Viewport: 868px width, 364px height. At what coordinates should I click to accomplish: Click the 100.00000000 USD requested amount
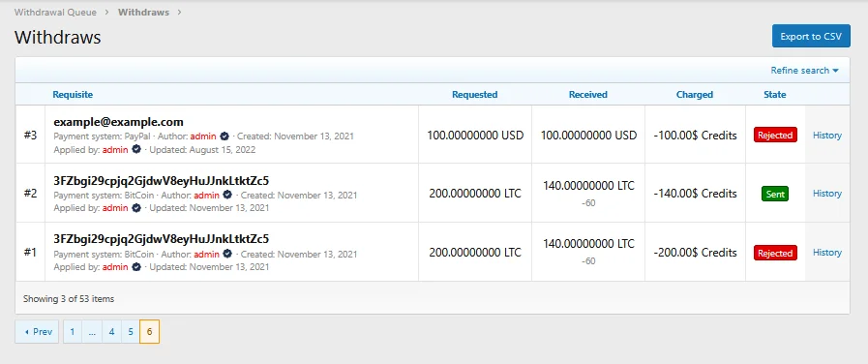coord(475,136)
